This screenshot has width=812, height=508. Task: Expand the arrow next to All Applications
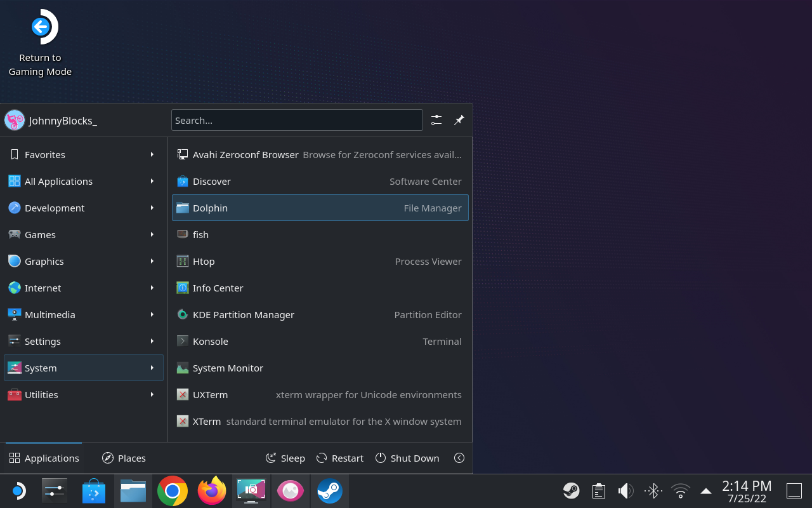(x=152, y=181)
